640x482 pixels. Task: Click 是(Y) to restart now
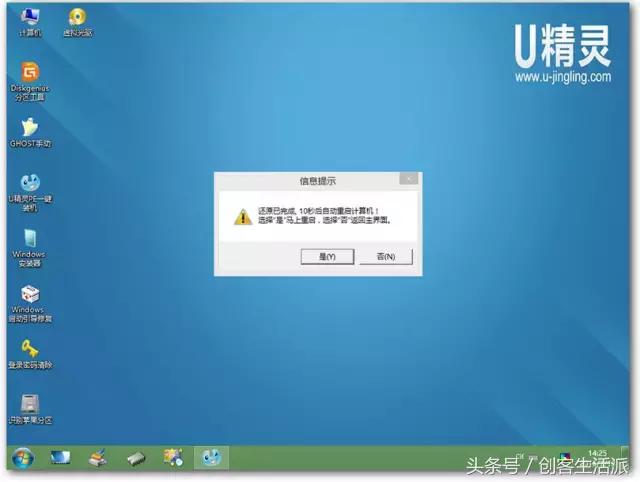tap(327, 257)
